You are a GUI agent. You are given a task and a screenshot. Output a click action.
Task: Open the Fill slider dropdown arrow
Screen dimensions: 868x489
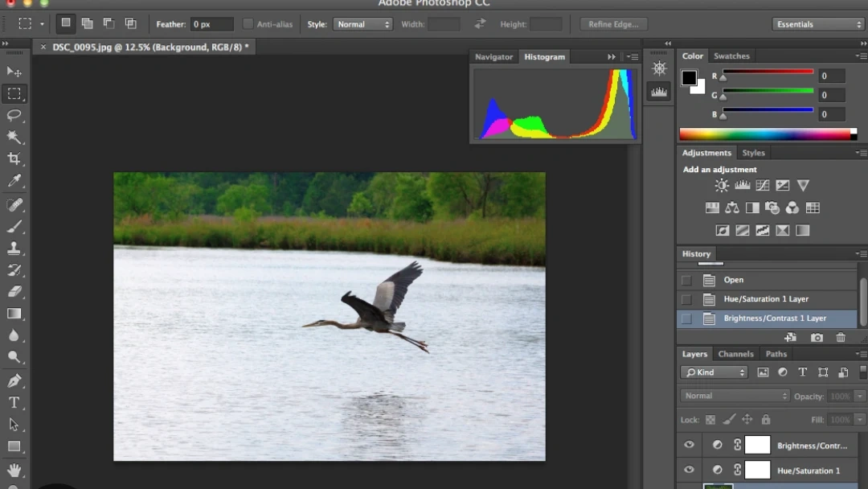860,420
